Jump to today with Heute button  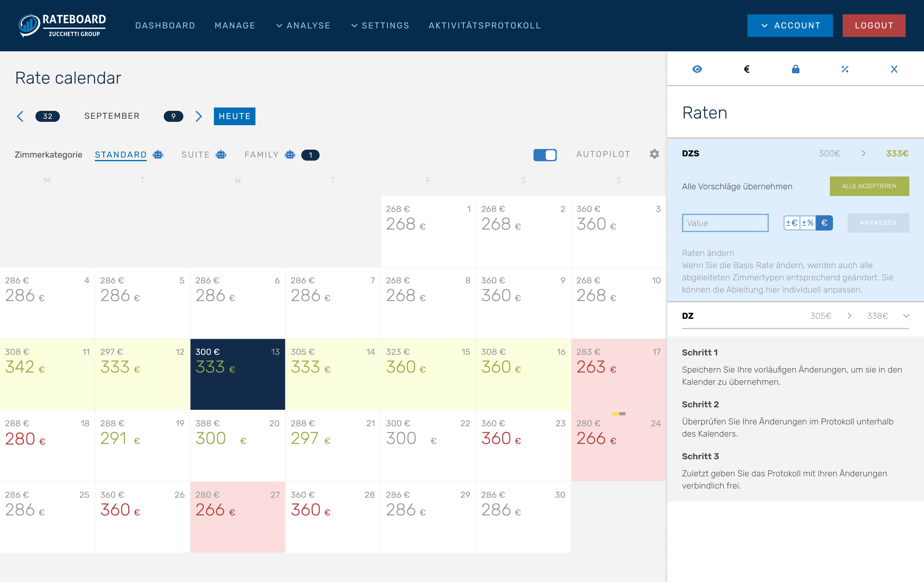[234, 116]
